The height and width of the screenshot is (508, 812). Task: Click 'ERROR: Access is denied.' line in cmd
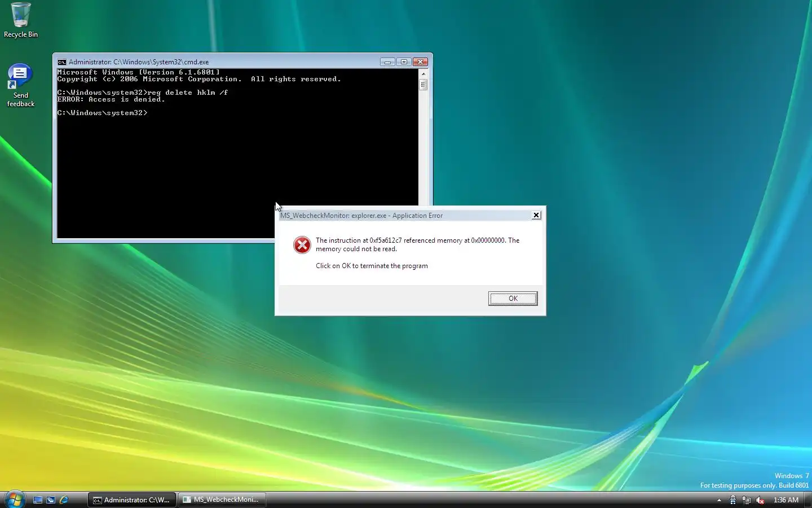pyautogui.click(x=111, y=99)
